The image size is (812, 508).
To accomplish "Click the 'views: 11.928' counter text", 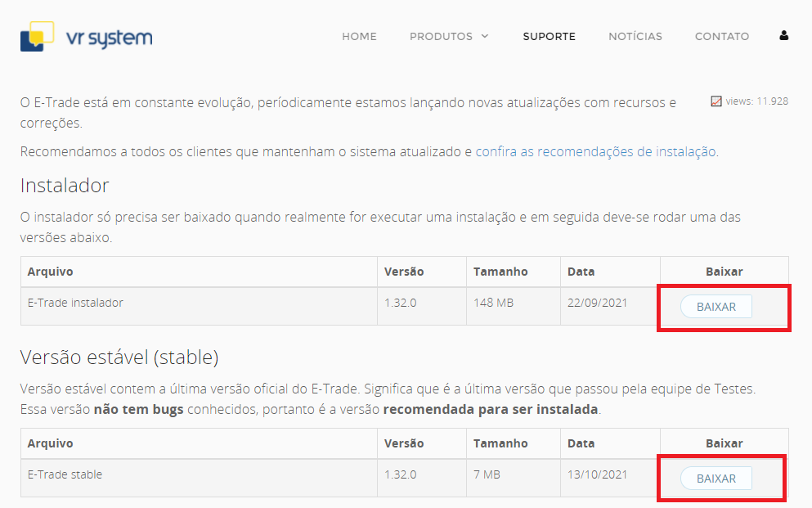I will point(756,101).
